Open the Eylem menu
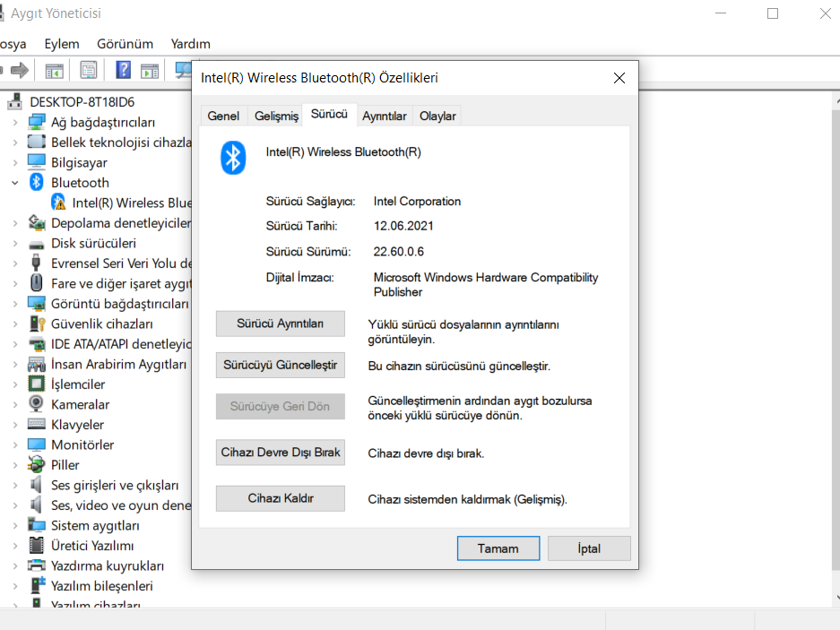Image resolution: width=840 pixels, height=630 pixels. click(62, 44)
